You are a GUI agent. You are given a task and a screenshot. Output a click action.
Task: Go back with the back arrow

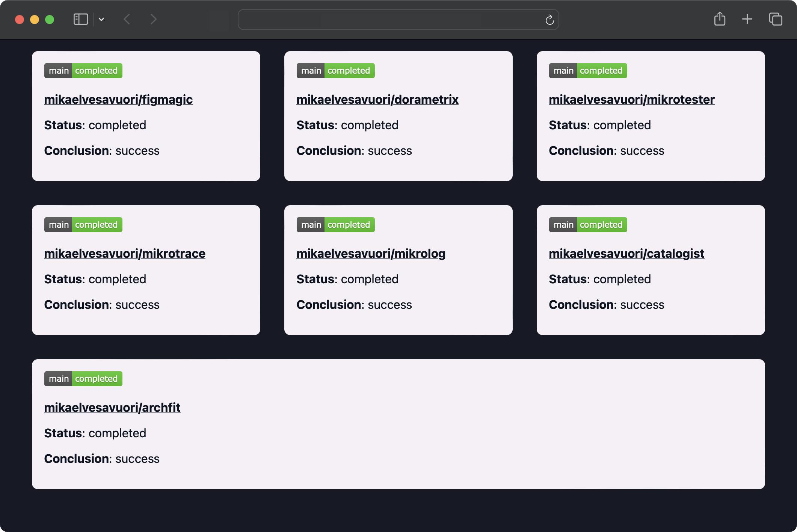click(127, 19)
